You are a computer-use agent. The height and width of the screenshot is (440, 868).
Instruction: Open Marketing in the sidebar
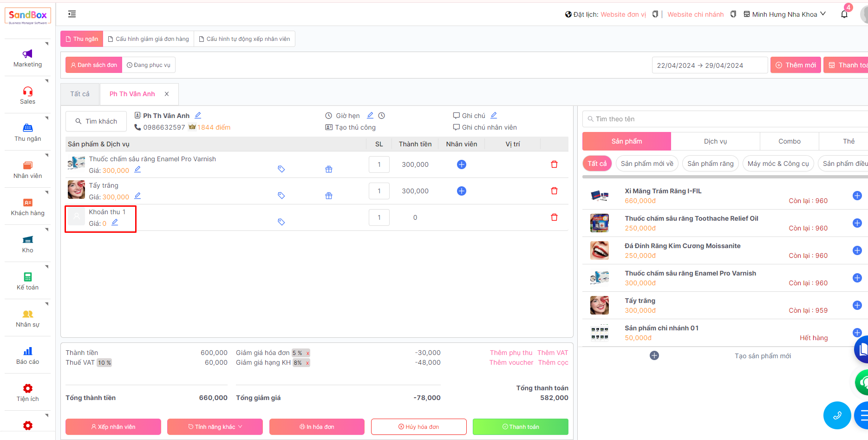[x=27, y=59]
